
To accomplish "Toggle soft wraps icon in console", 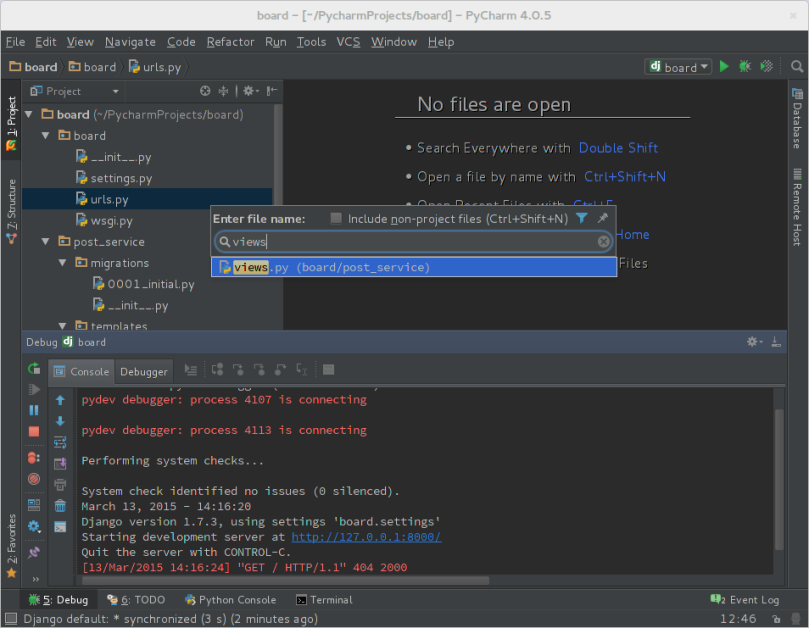I will [60, 442].
